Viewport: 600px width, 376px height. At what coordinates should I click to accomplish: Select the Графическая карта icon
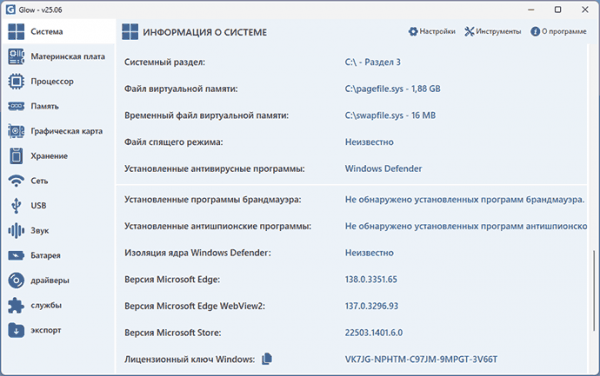click(x=16, y=131)
